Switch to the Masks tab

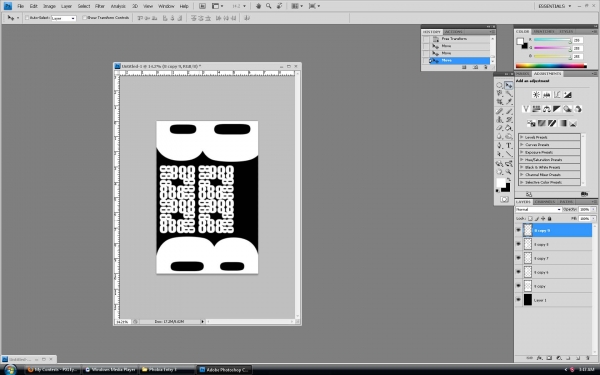point(522,73)
